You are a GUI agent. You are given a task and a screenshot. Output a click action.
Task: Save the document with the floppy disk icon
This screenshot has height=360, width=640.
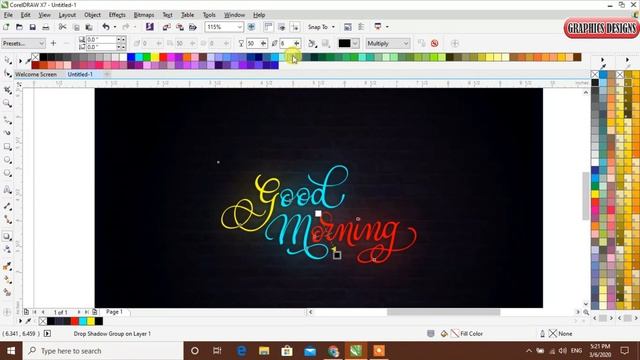click(32, 27)
